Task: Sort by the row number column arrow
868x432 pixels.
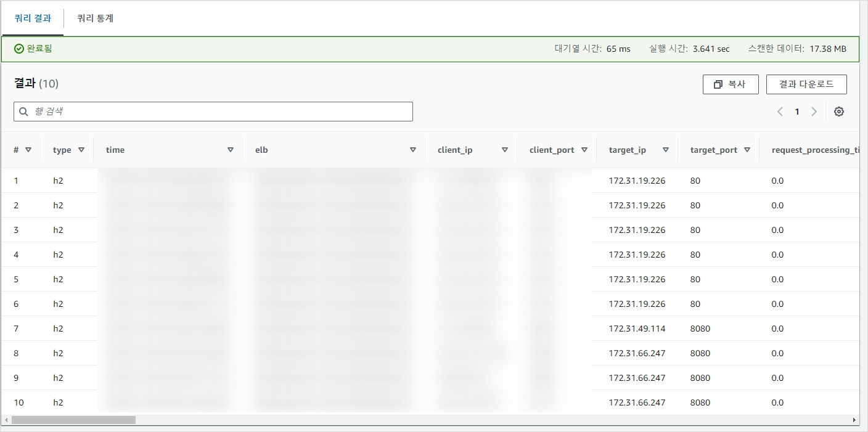Action: coord(28,150)
